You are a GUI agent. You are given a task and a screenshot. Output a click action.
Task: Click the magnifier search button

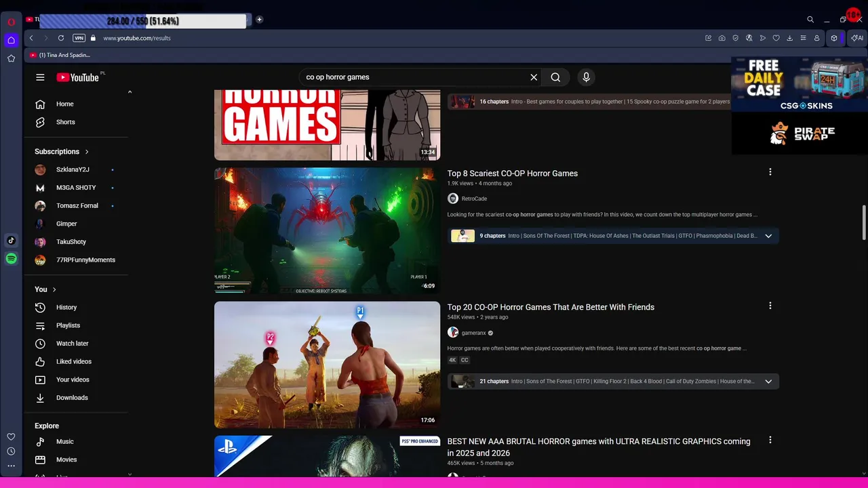point(555,77)
